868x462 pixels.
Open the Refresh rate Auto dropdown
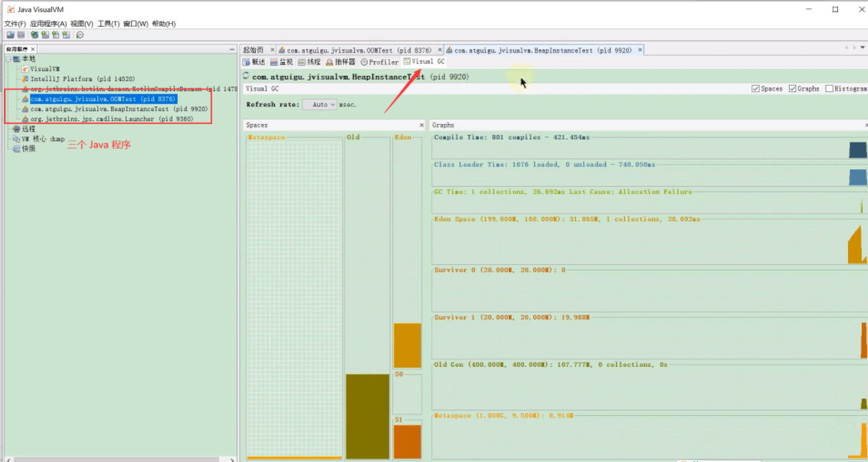tap(319, 104)
